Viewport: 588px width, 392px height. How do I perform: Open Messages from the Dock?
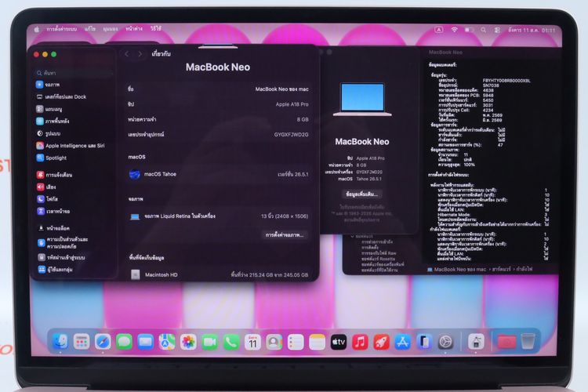tap(124, 342)
